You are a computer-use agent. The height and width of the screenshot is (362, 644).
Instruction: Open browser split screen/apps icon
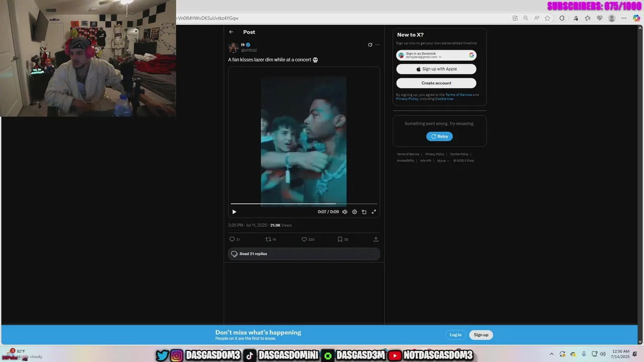pos(515,18)
